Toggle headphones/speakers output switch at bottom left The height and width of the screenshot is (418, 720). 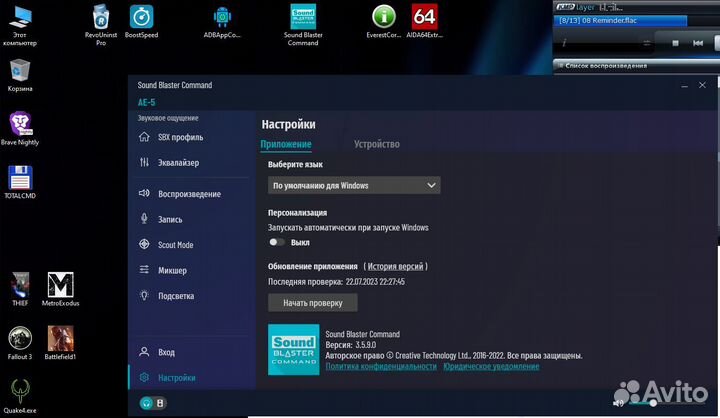click(x=152, y=403)
